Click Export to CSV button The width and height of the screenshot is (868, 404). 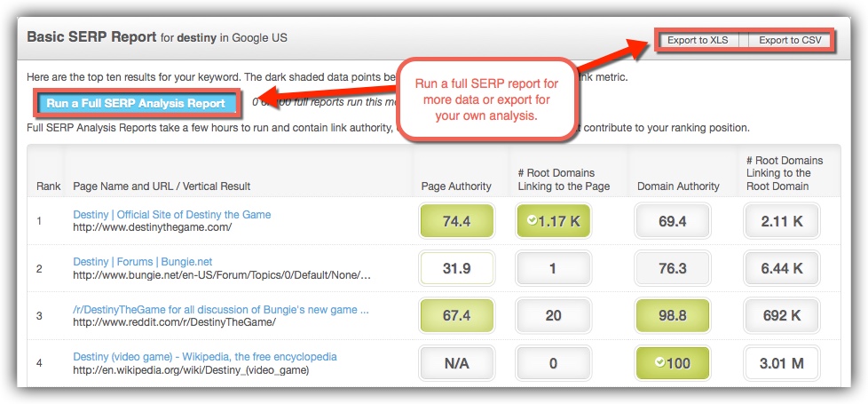pyautogui.click(x=790, y=41)
